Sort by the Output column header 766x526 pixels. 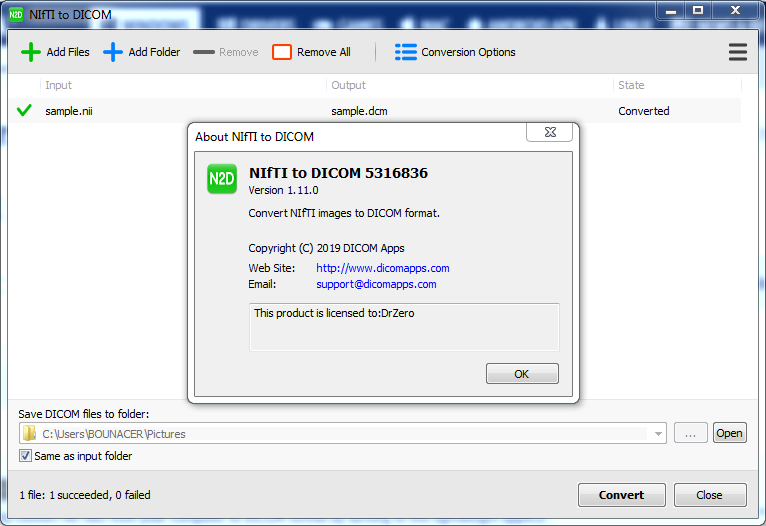[x=348, y=85]
